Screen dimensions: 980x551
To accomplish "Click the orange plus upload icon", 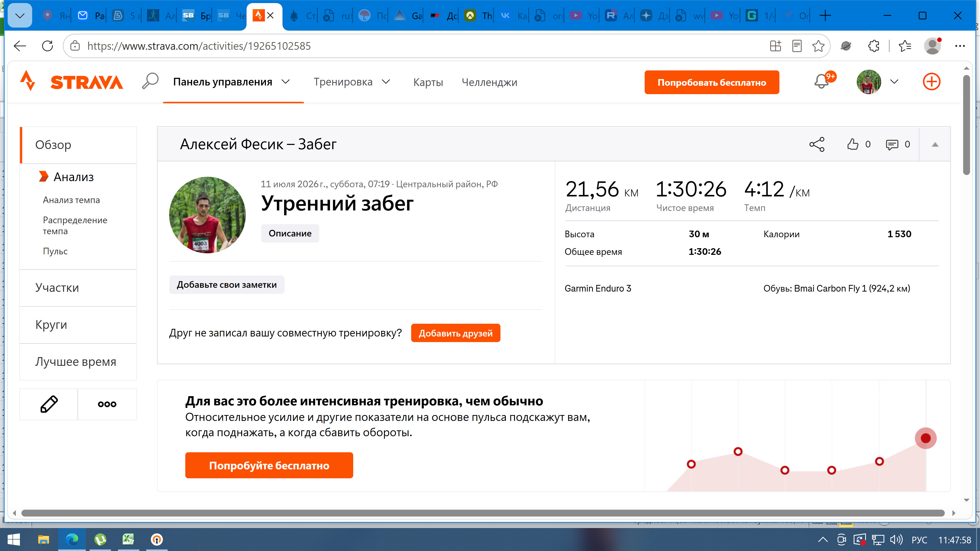I will pyautogui.click(x=931, y=82).
